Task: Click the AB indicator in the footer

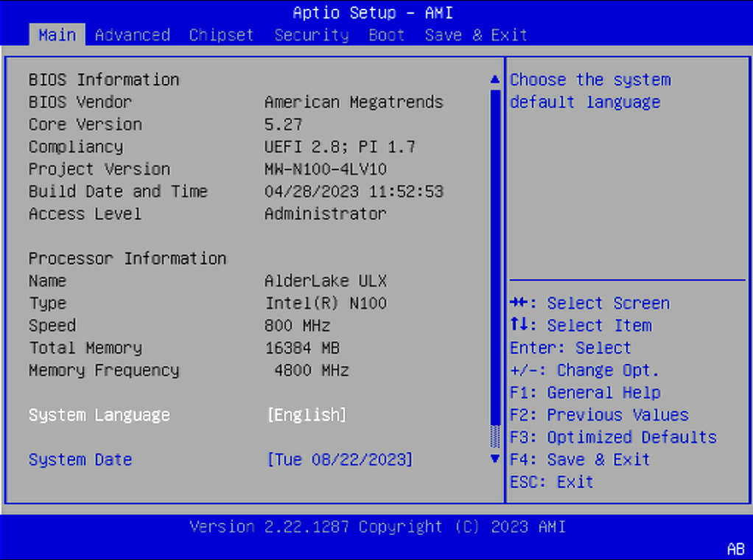Action: pos(736,549)
